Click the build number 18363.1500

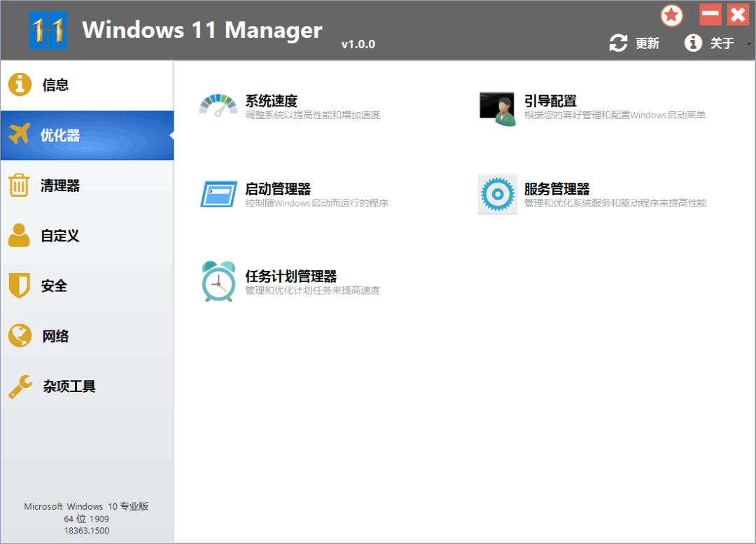click(x=87, y=531)
